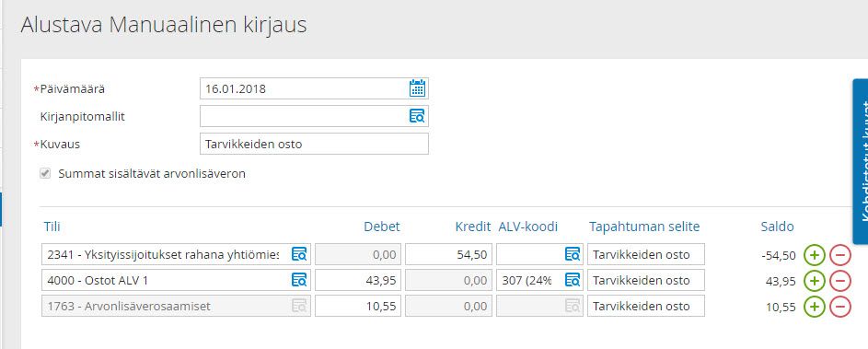This screenshot has width=868, height=349.
Task: Click the Kirjanpitomallit input field
Action: (x=314, y=116)
